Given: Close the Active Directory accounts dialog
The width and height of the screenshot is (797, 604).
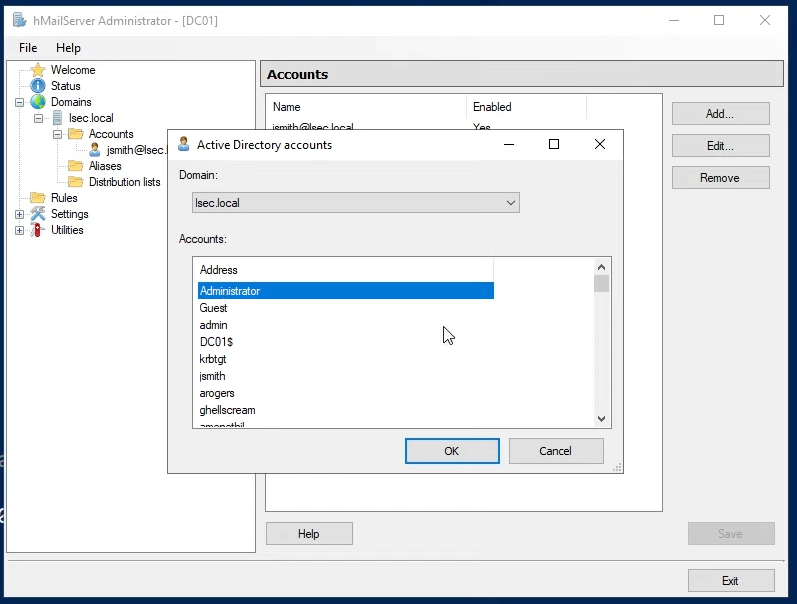Looking at the screenshot, I should 600,144.
